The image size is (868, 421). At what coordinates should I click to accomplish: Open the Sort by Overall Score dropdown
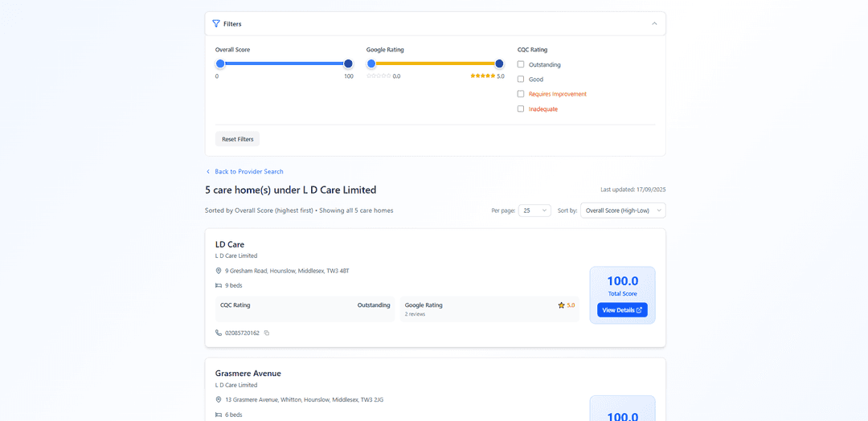[x=623, y=210]
